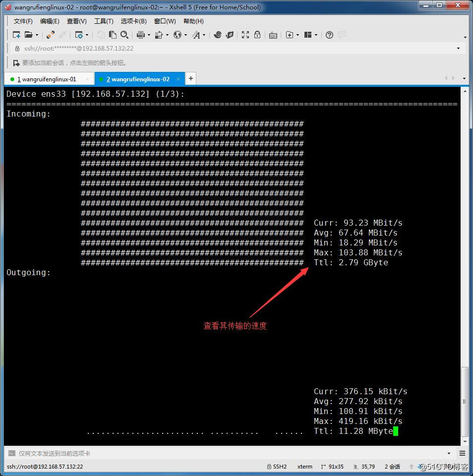Open the tab list dropdown arrow
This screenshot has width=473, height=476.
tap(464, 78)
